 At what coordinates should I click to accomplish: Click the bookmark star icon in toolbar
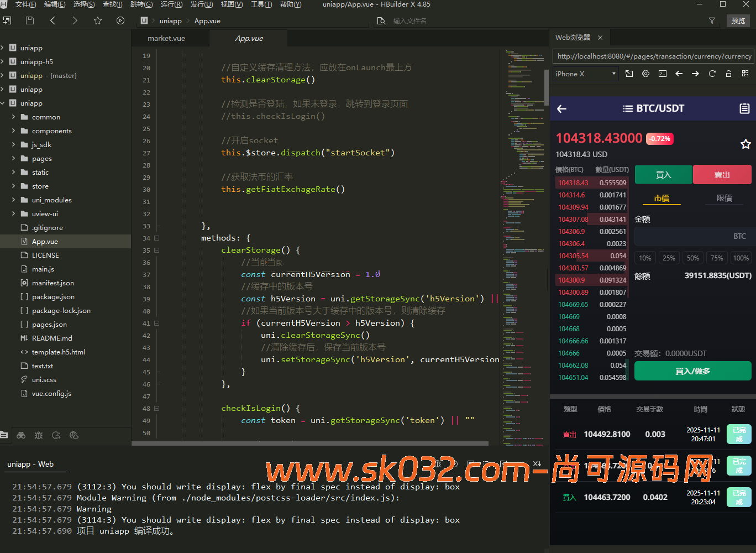coord(98,20)
